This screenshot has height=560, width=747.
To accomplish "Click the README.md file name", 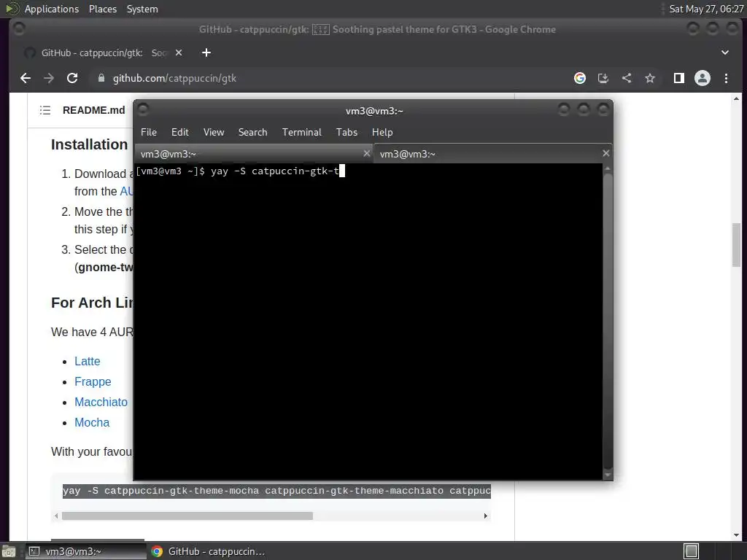I will (x=94, y=110).
